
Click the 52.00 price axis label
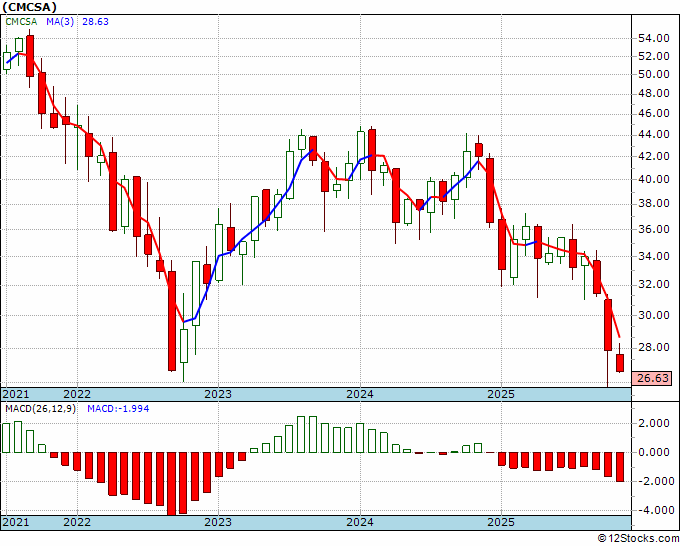point(654,56)
